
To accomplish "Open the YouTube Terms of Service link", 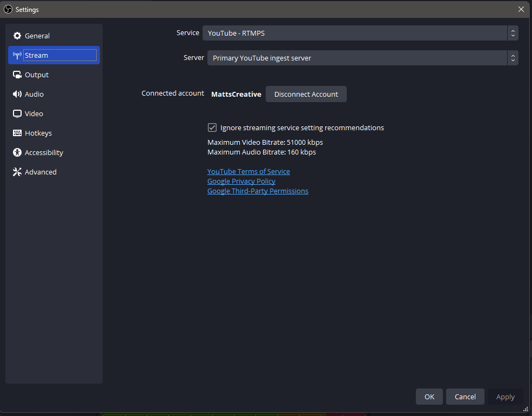I will (x=248, y=171).
